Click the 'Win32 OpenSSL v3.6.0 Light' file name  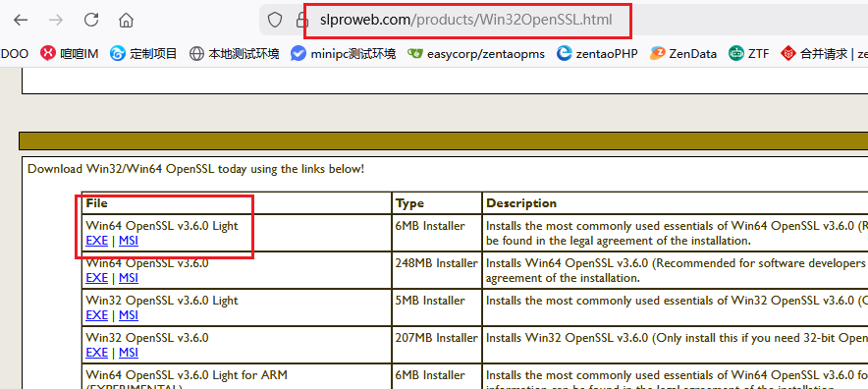[162, 301]
